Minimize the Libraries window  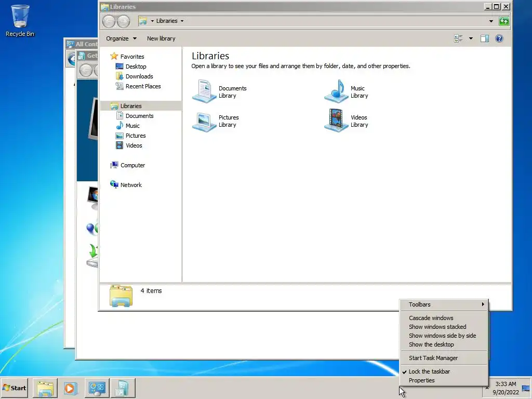(x=487, y=6)
